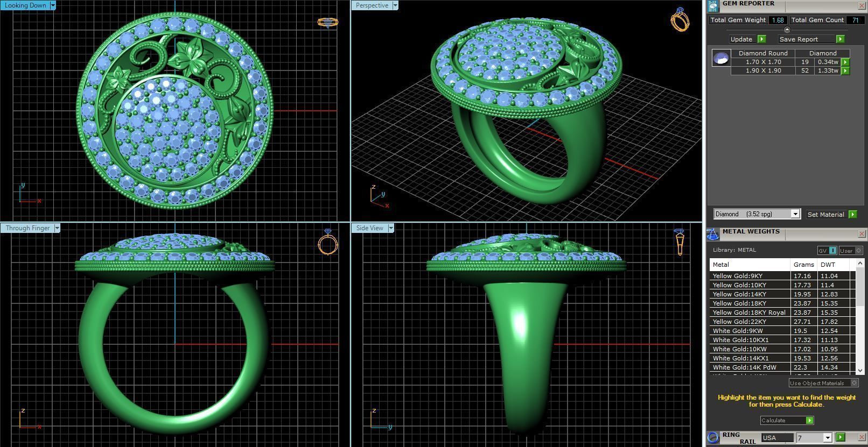Click the Through Finger viewport label
This screenshot has width=868, height=447.
[27, 228]
